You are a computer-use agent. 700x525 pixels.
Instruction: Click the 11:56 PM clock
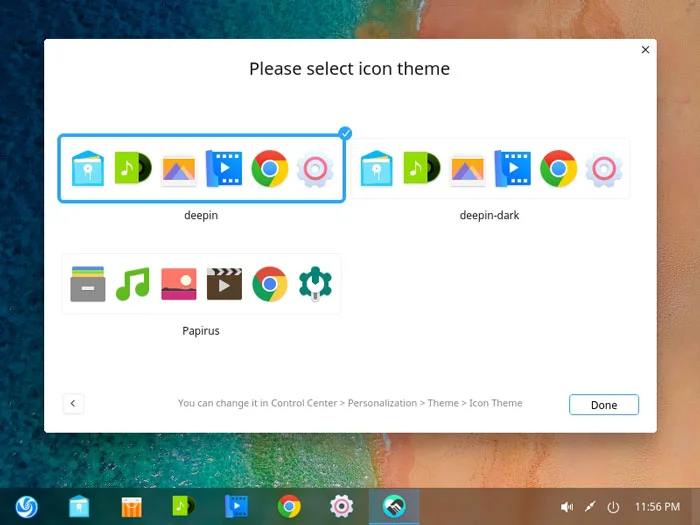(x=657, y=507)
